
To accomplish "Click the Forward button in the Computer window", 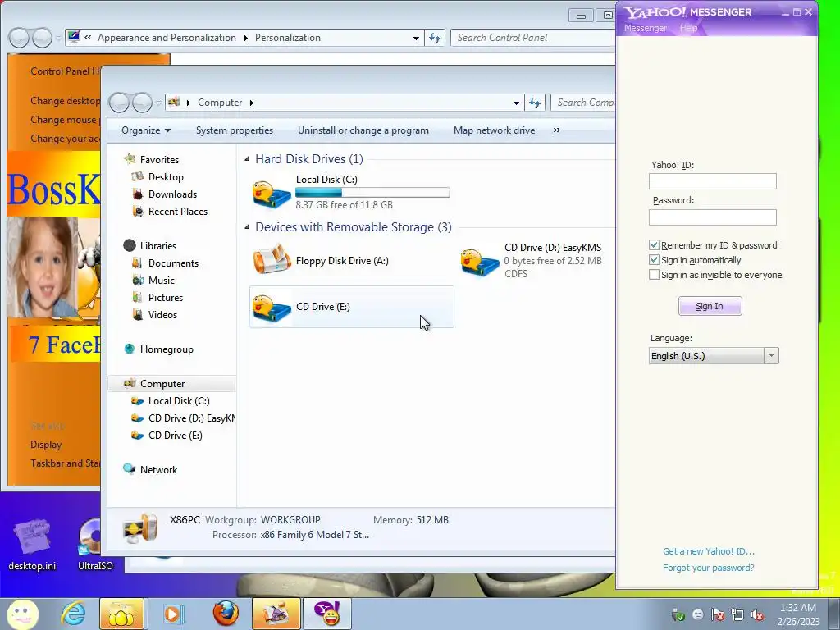I will click(x=142, y=103).
